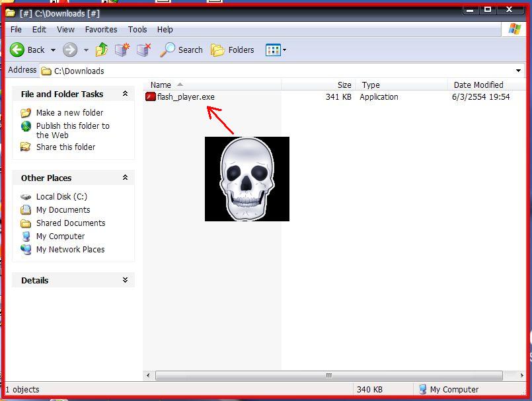The image size is (532, 401).
Task: Expand the address bar dropdown arrow
Action: (518, 71)
